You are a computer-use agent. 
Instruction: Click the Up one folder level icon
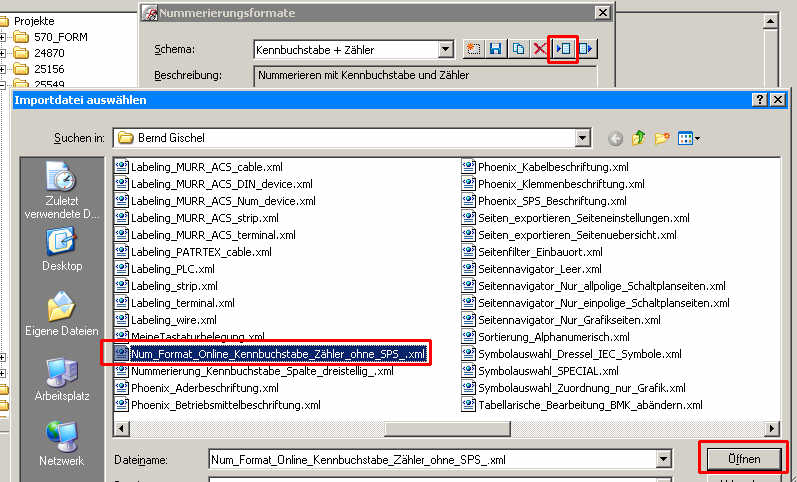tap(638, 138)
